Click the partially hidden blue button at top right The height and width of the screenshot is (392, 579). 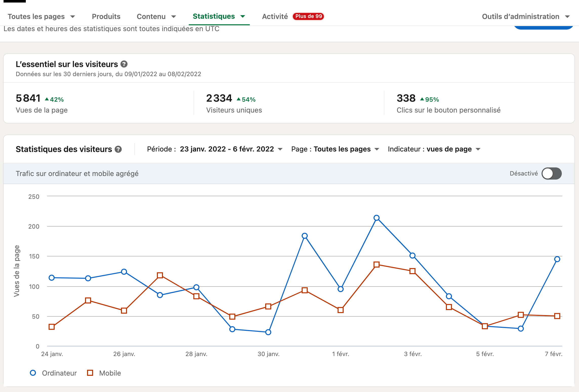(x=543, y=28)
